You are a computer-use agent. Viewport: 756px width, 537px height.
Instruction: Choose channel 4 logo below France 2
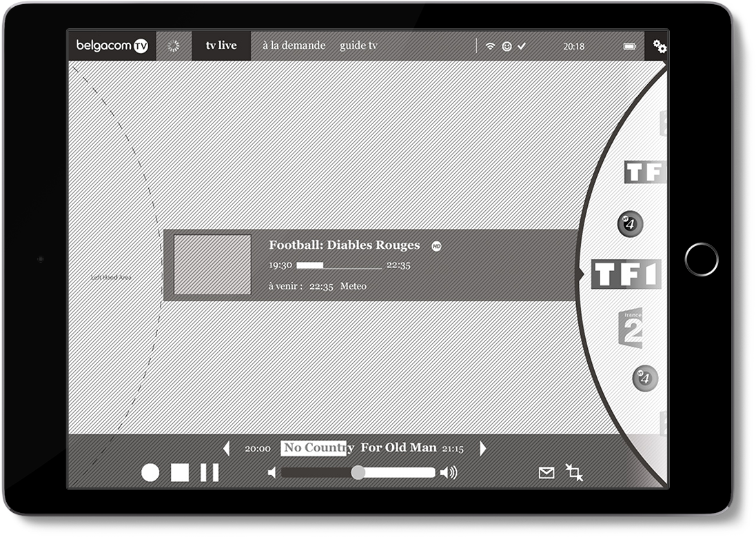click(x=644, y=378)
